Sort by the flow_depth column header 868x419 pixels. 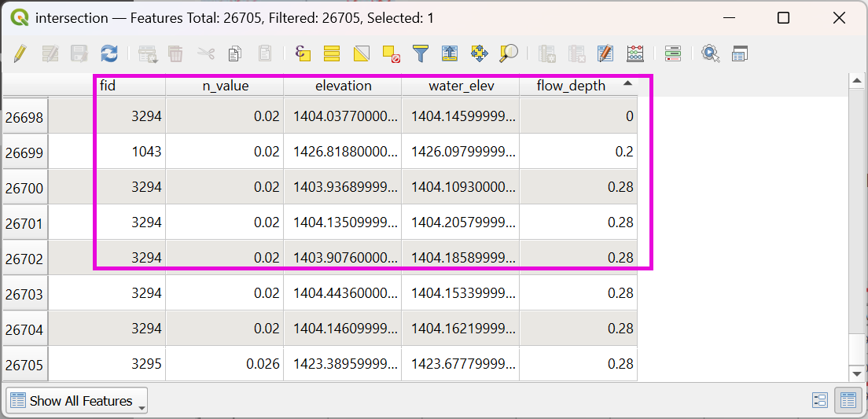tap(578, 86)
